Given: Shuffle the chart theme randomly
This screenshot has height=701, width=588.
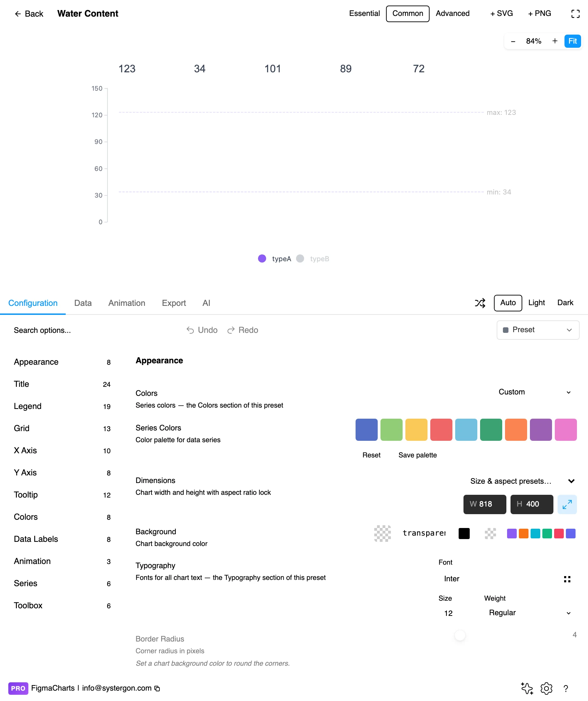Looking at the screenshot, I should (x=480, y=303).
